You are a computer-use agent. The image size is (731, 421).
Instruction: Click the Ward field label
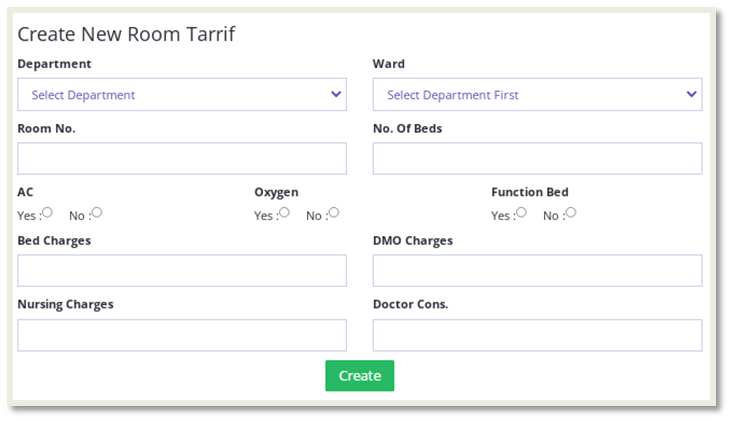[388, 64]
